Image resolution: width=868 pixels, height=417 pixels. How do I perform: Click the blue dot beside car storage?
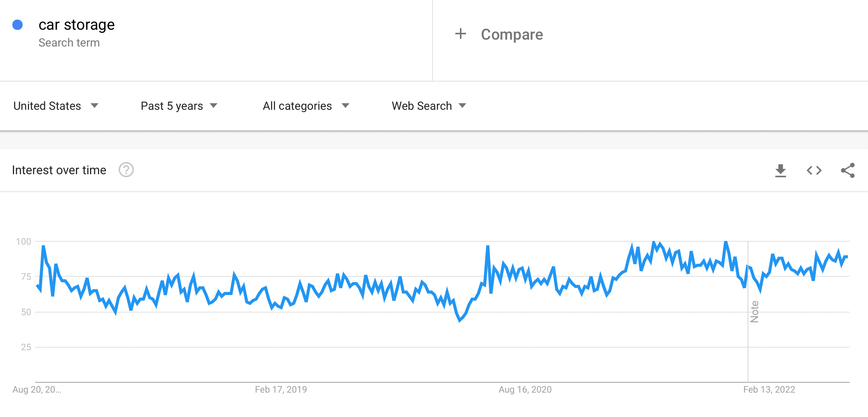pyautogui.click(x=18, y=25)
